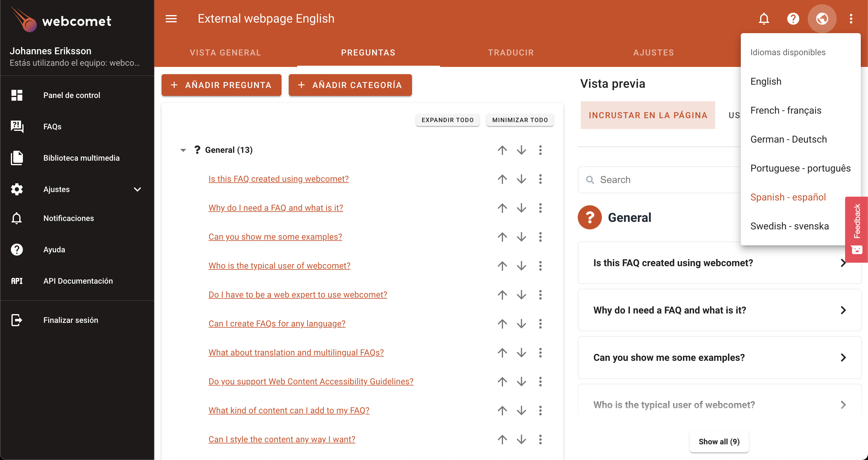Open 'Who is the typical user' question link
Viewport: 868px width, 460px height.
point(279,266)
